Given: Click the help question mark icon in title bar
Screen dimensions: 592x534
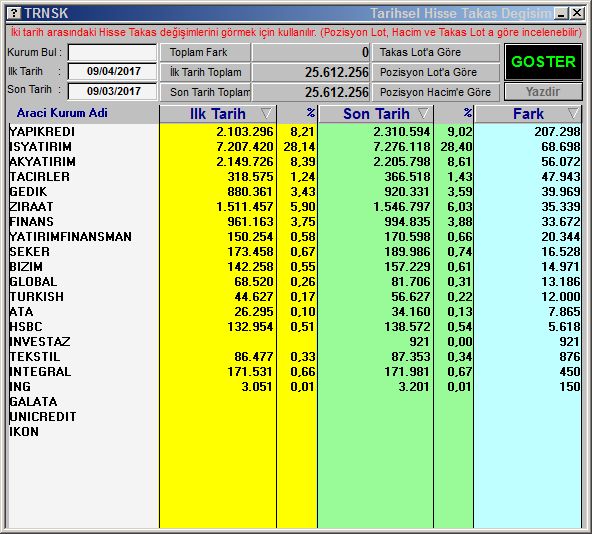Looking at the screenshot, I should pos(14,13).
